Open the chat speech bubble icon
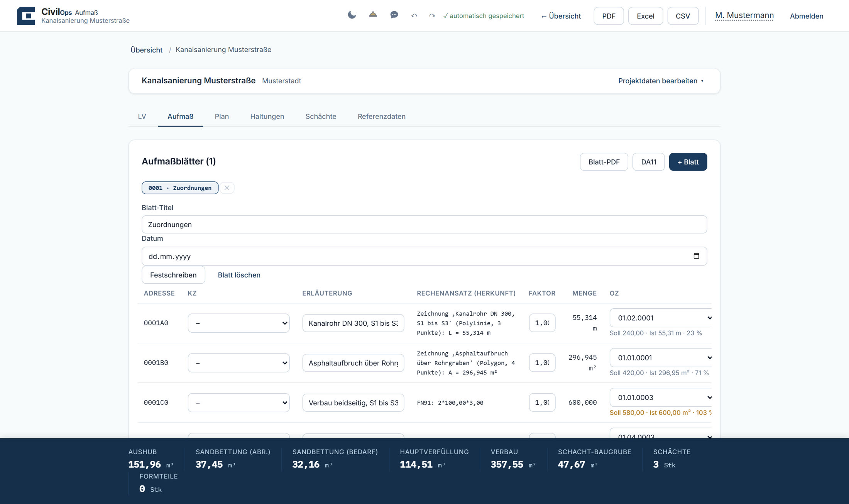849x504 pixels. pos(394,15)
